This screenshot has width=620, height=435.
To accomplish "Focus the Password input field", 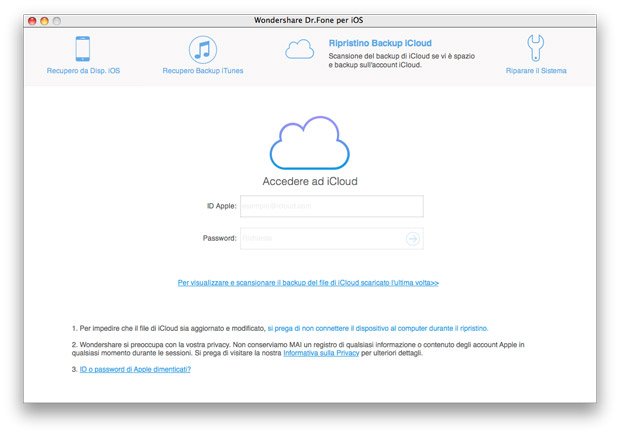I will click(x=332, y=238).
